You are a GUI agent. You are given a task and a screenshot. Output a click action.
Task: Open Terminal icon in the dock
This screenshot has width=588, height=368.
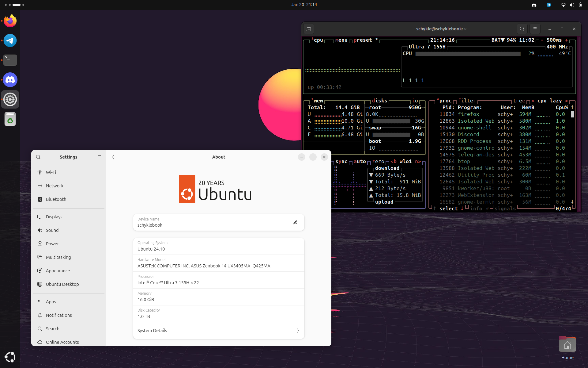click(x=10, y=60)
